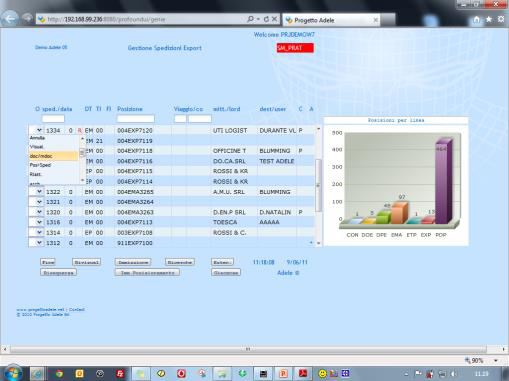Click the red SM_PRAT field
This screenshot has width=509, height=381.
pyautogui.click(x=295, y=48)
